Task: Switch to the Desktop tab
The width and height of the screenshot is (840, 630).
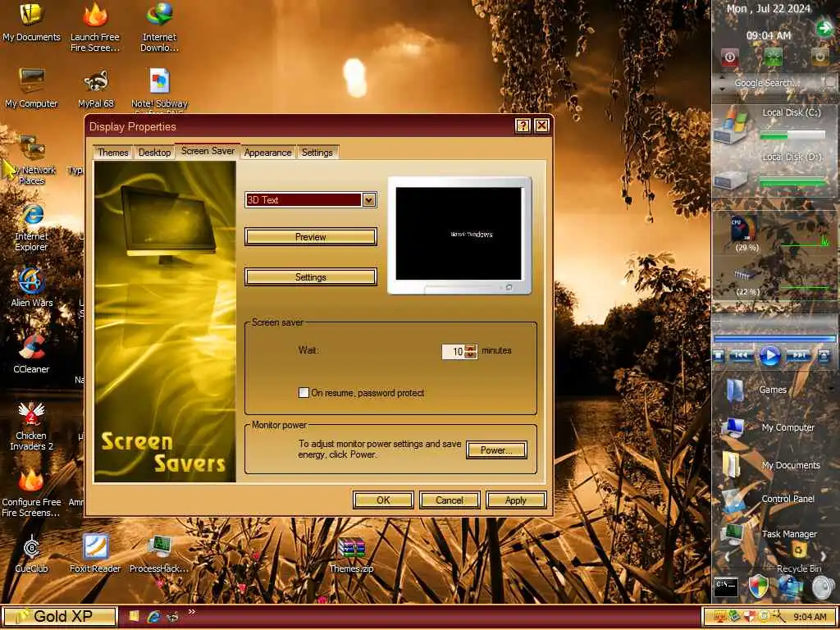Action: (154, 152)
